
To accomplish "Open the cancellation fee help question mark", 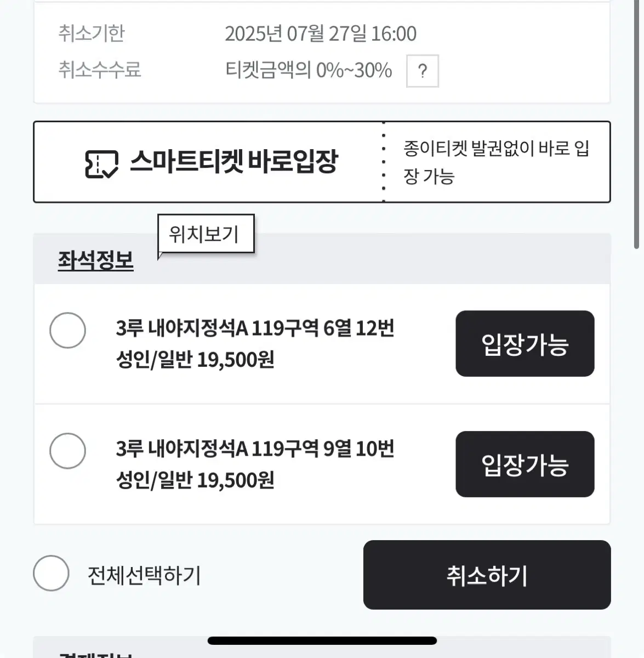I will pyautogui.click(x=422, y=71).
